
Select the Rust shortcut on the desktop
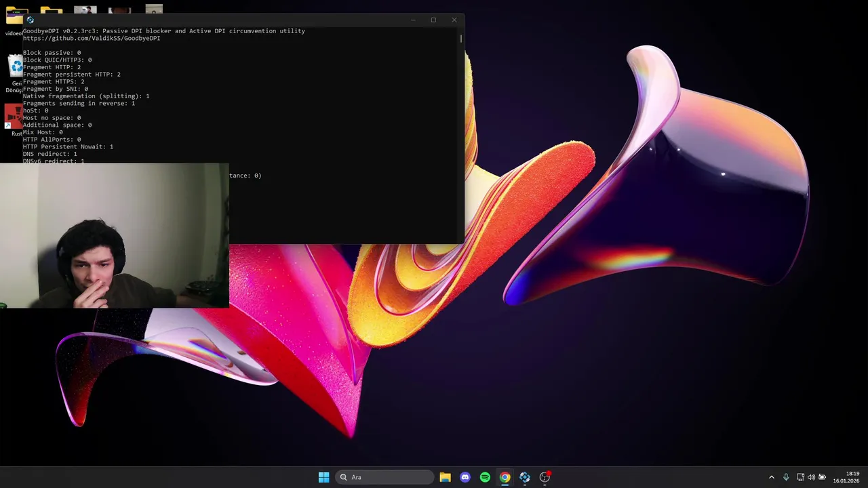(14, 119)
